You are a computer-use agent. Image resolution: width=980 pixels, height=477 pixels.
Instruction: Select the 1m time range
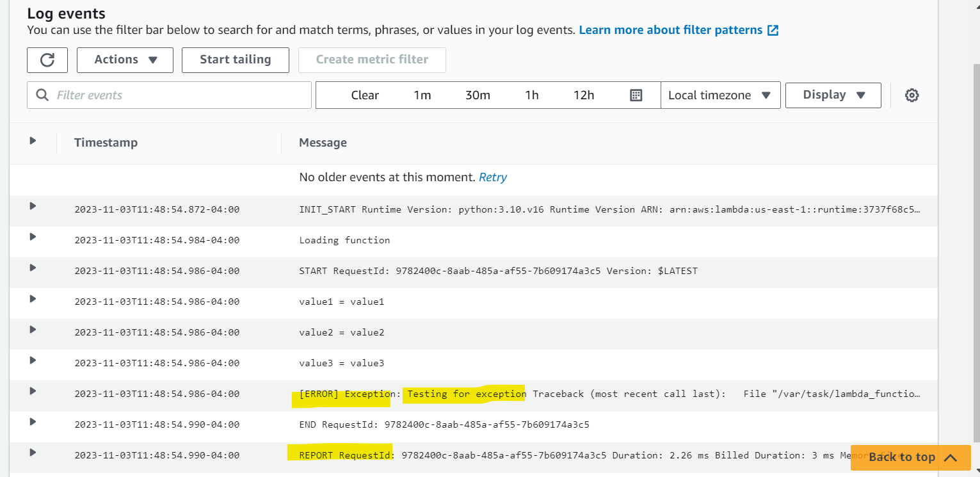click(x=422, y=95)
